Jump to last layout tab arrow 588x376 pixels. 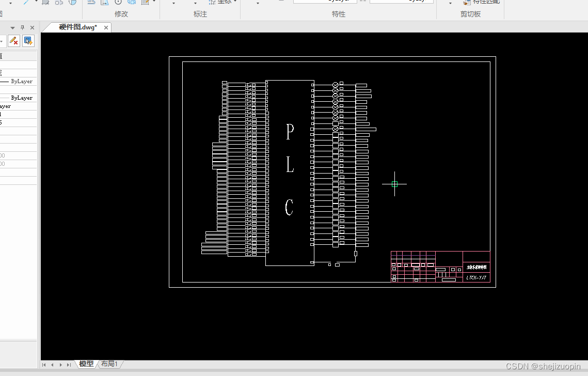[x=69, y=364]
